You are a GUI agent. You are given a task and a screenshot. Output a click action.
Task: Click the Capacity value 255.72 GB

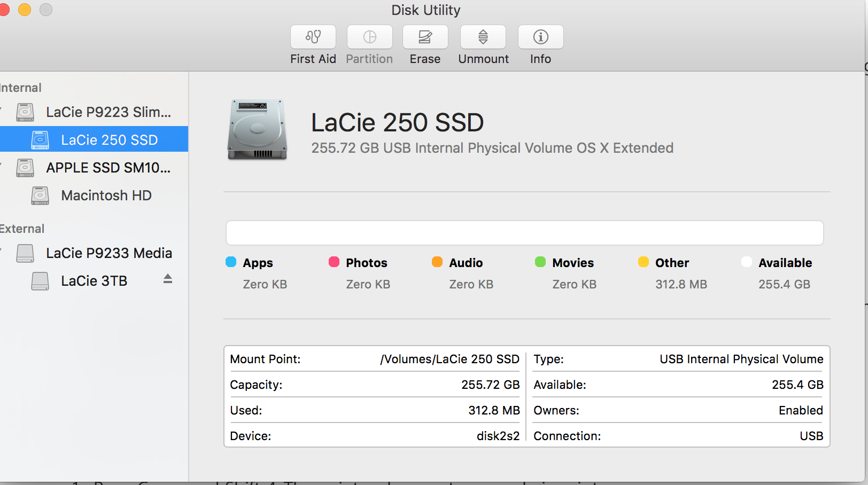click(491, 385)
